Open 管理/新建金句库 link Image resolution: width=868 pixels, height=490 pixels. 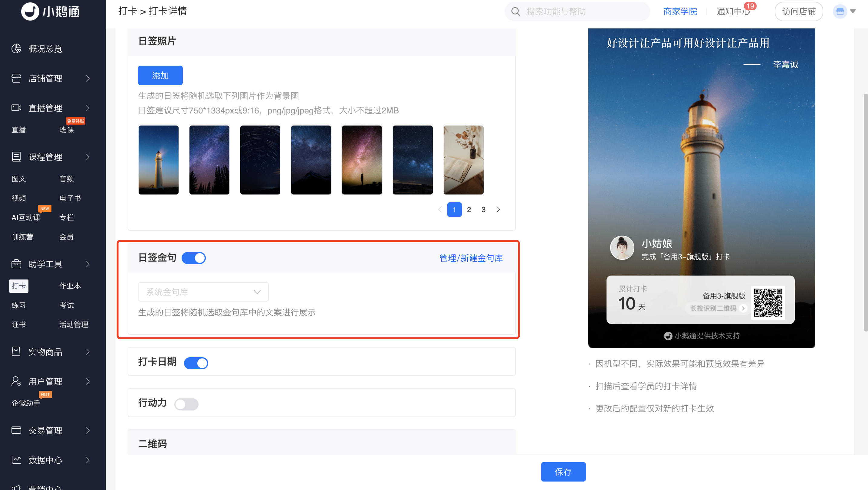(x=471, y=258)
